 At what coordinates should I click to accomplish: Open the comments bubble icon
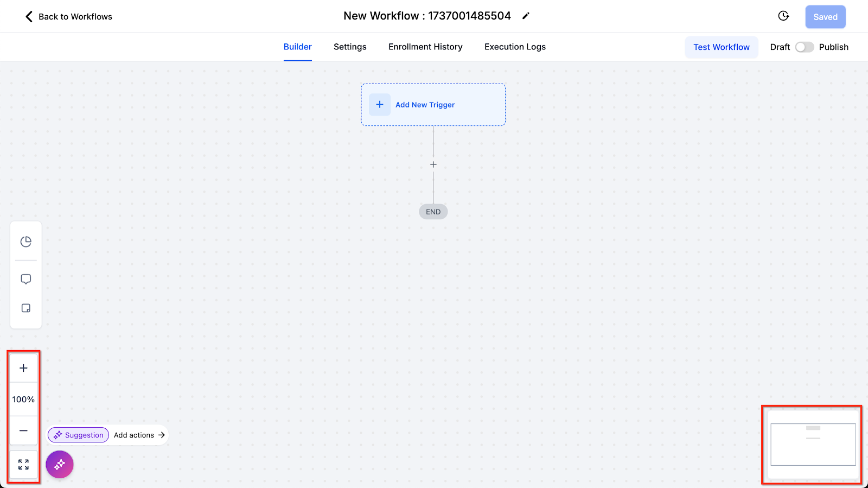click(26, 279)
